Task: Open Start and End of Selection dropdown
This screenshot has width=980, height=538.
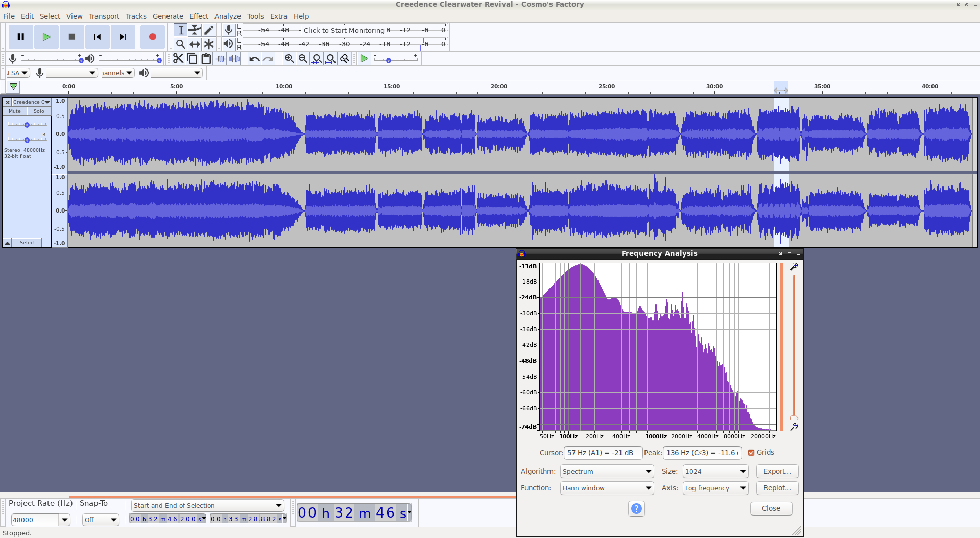Action: point(207,505)
